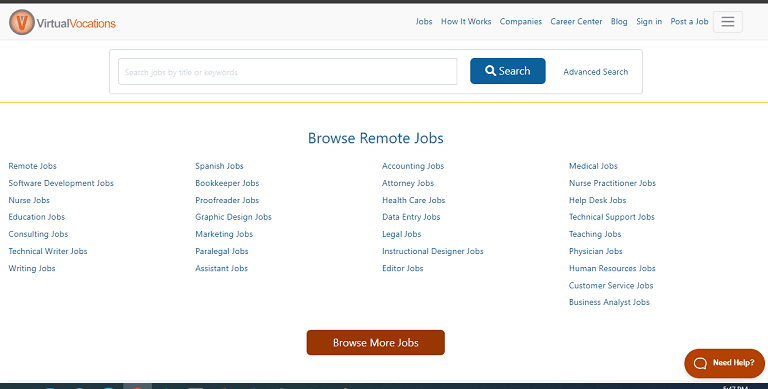The image size is (768, 389).
Task: View the Legal Jobs category
Action: pos(402,234)
